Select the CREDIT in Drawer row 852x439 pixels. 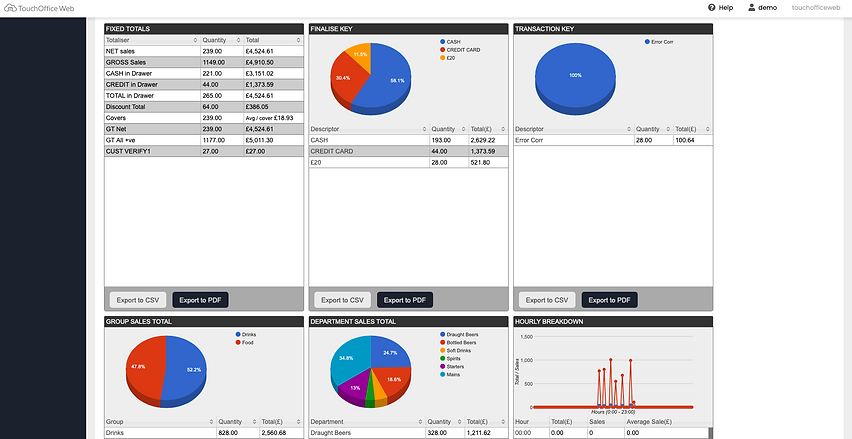(204, 85)
